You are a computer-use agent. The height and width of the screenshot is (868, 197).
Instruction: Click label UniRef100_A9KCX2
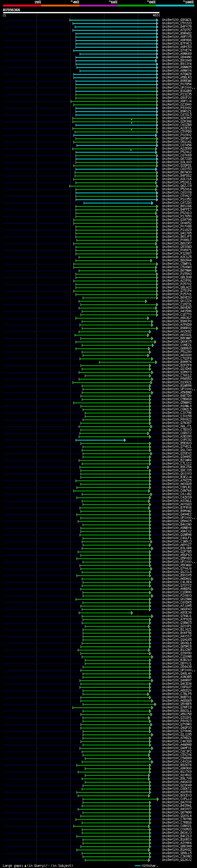point(176,531)
